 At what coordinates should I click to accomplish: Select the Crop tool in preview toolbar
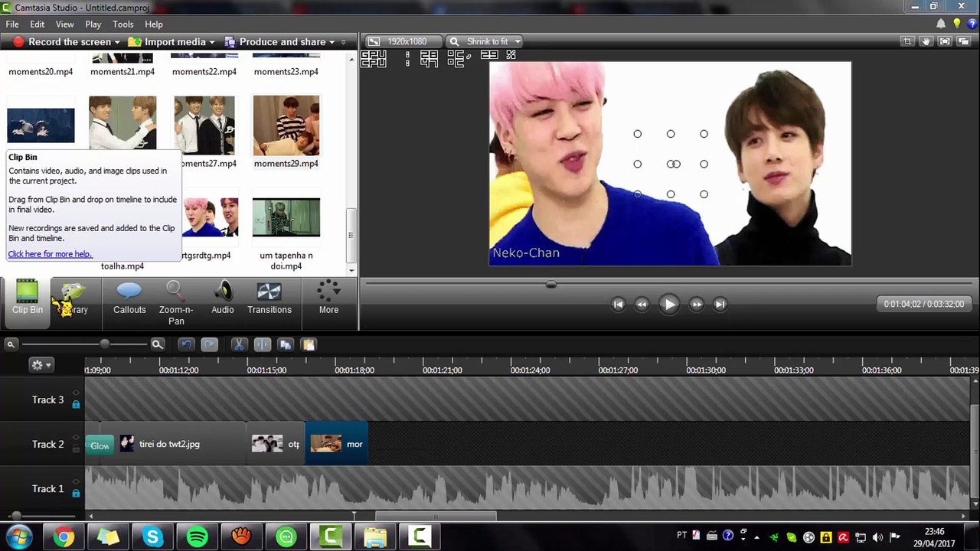pos(907,41)
